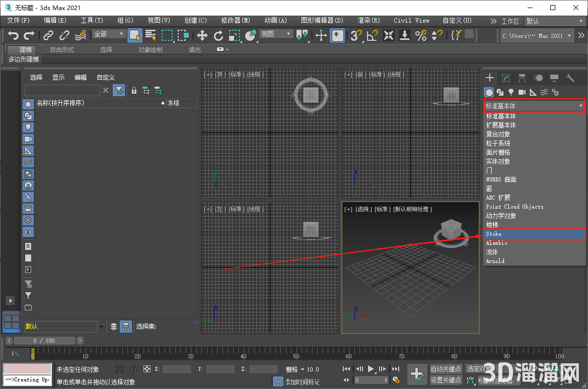Select the Shapes category icon
Viewport: 588px width, 389px height.
pos(500,92)
